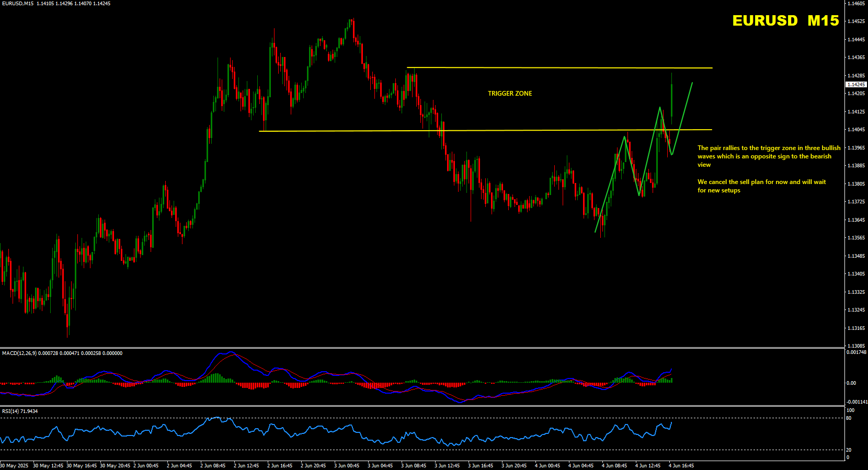Image resolution: width=868 pixels, height=470 pixels.
Task: Click the MACD(12,26,9) indicator label
Action: pos(19,353)
